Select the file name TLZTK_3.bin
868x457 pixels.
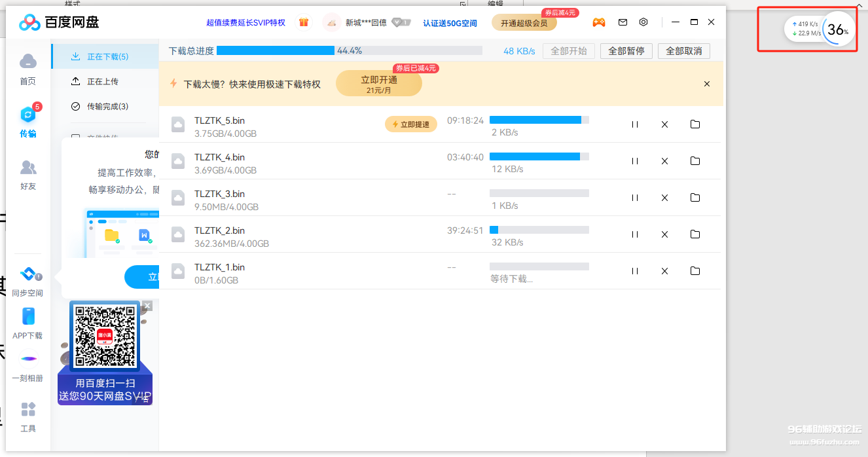coord(220,194)
